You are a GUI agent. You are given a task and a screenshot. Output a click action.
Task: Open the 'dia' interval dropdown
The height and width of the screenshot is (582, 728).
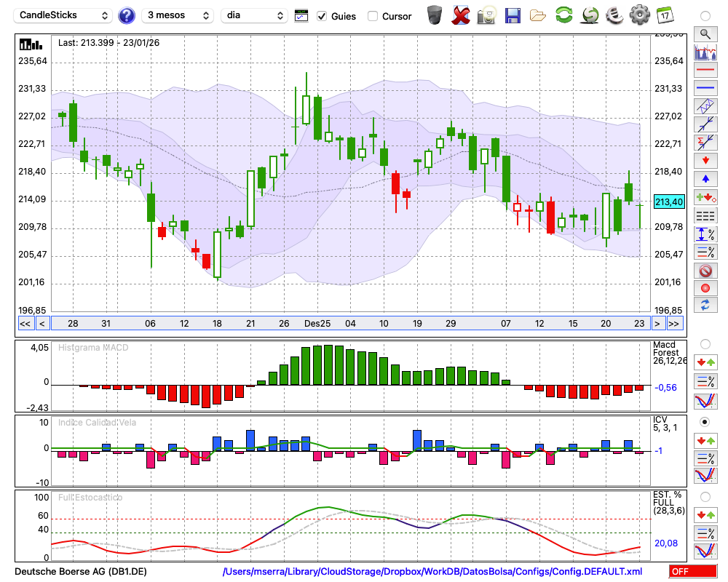coord(254,15)
